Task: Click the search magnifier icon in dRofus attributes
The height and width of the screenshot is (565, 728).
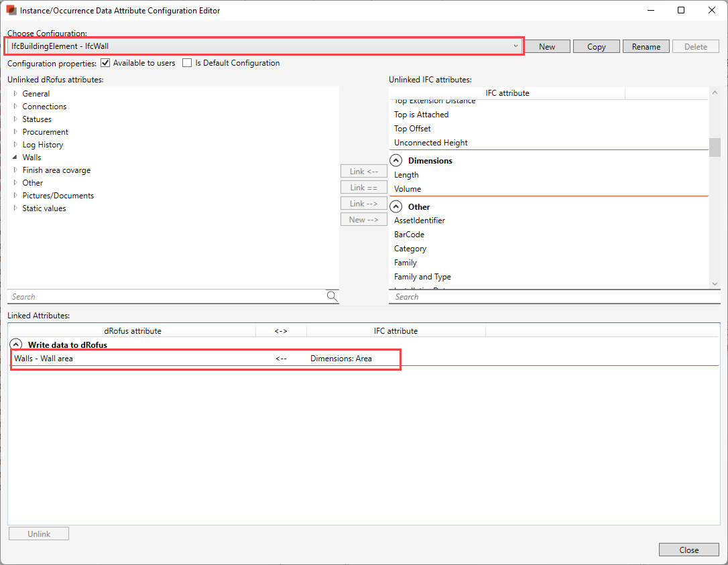Action: [x=332, y=296]
